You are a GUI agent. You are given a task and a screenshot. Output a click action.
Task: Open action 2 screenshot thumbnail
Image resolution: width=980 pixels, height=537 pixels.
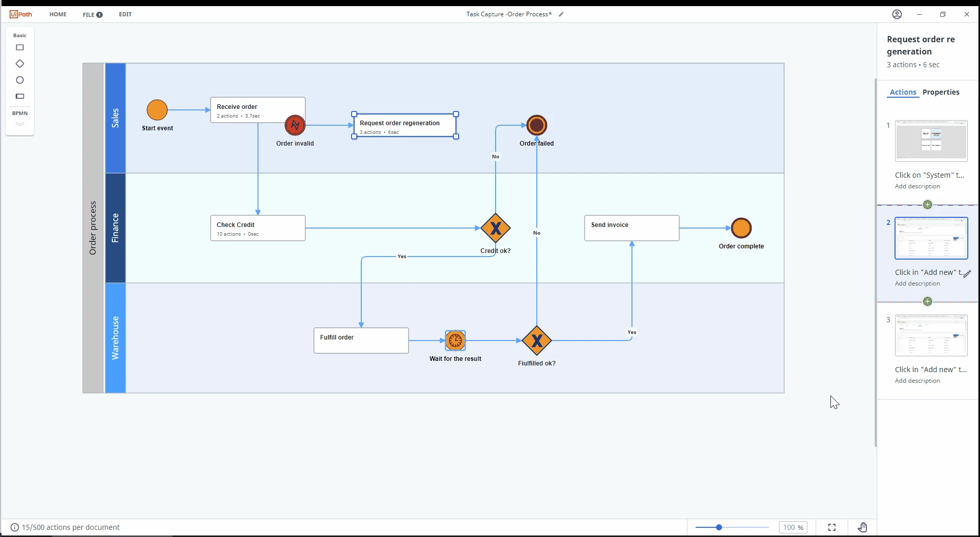(931, 238)
